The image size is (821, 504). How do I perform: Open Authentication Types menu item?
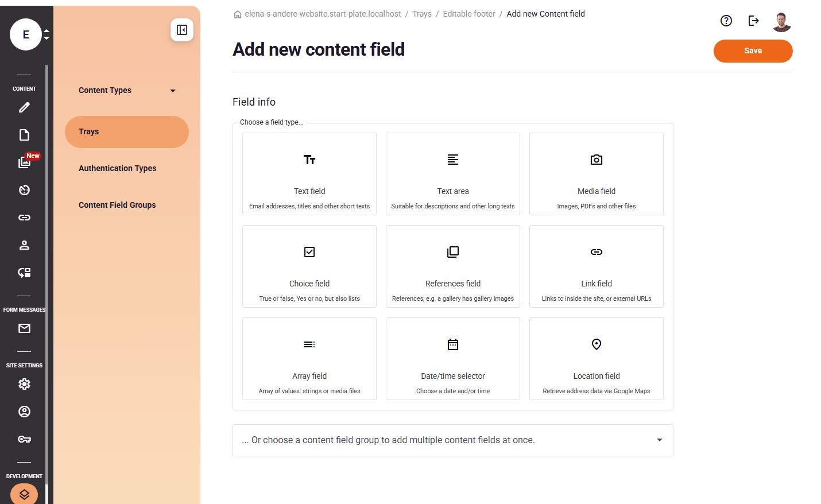pyautogui.click(x=118, y=168)
